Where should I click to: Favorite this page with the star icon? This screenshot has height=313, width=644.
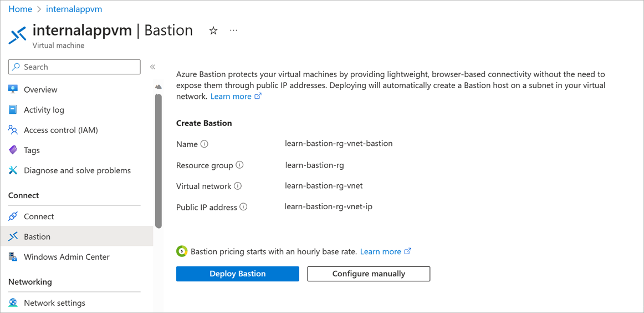[213, 31]
